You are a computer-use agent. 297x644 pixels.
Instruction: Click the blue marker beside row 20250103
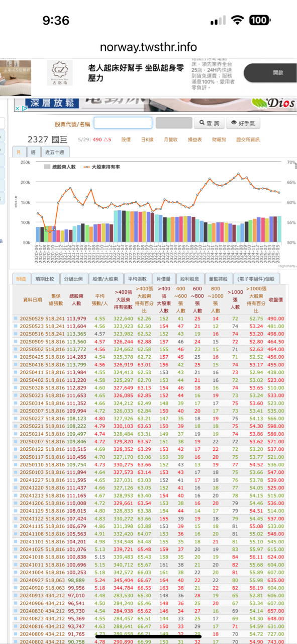pyautogui.click(x=16, y=472)
